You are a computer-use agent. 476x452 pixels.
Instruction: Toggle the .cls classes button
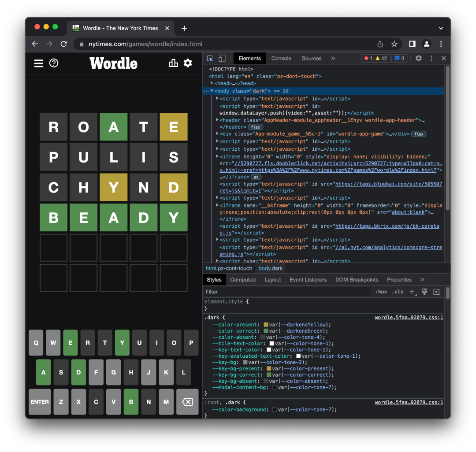(x=398, y=292)
